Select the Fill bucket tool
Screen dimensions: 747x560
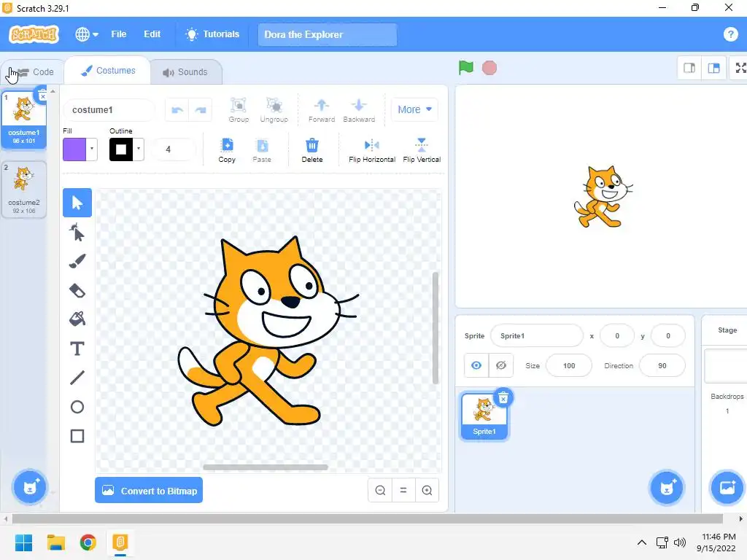click(77, 319)
